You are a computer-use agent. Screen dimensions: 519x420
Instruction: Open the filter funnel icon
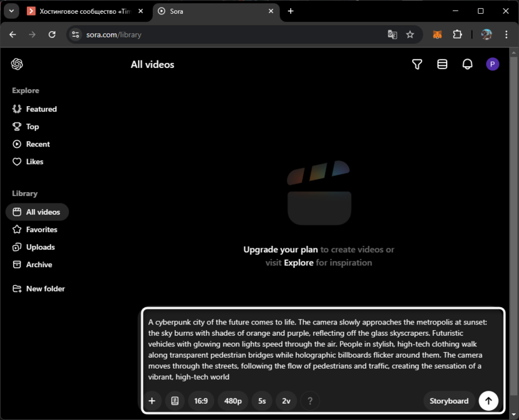tap(417, 64)
